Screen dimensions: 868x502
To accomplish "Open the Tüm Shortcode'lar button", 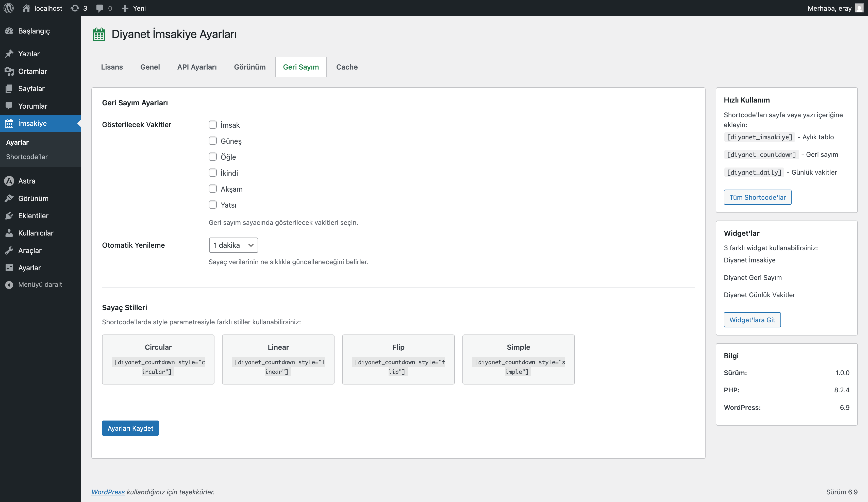I will (757, 197).
